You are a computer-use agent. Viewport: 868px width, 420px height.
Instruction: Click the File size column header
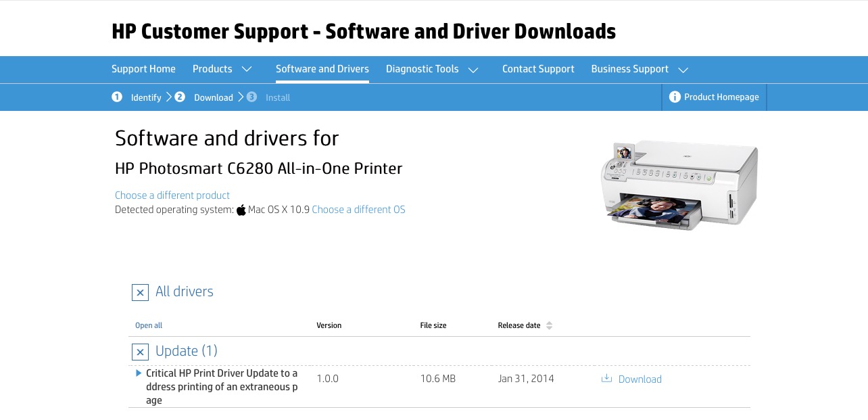(433, 325)
